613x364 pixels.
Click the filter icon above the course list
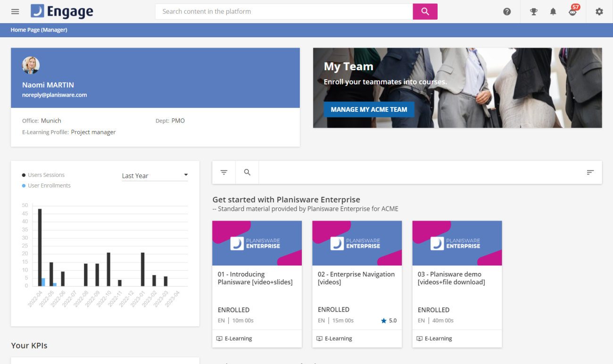[224, 172]
